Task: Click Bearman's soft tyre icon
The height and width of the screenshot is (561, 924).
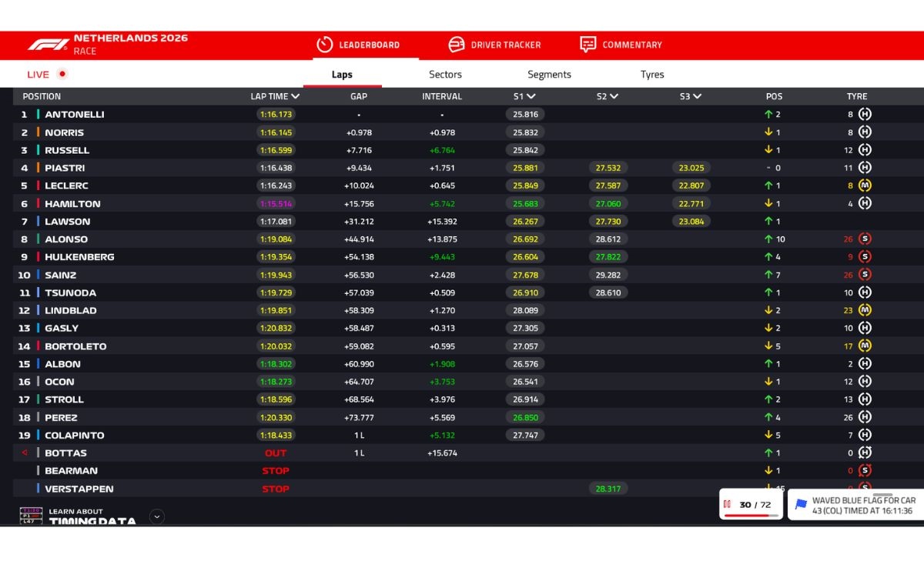Action: pos(865,470)
